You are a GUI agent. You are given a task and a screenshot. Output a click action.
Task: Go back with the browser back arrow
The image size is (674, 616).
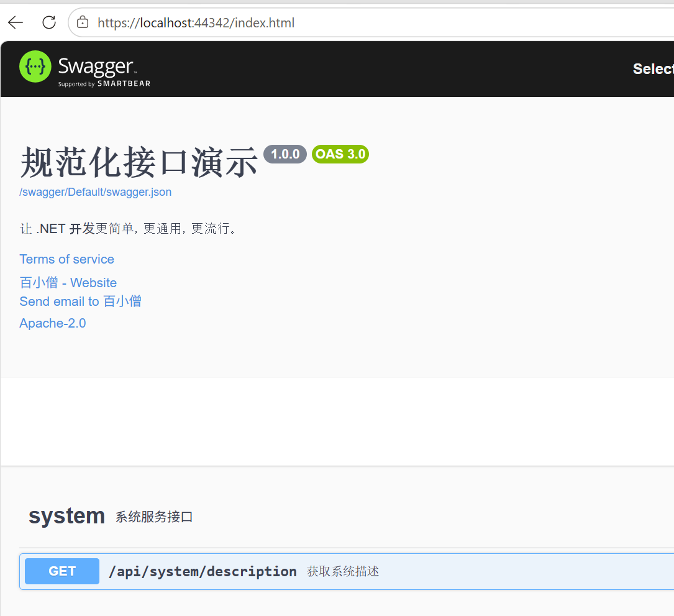tap(16, 22)
